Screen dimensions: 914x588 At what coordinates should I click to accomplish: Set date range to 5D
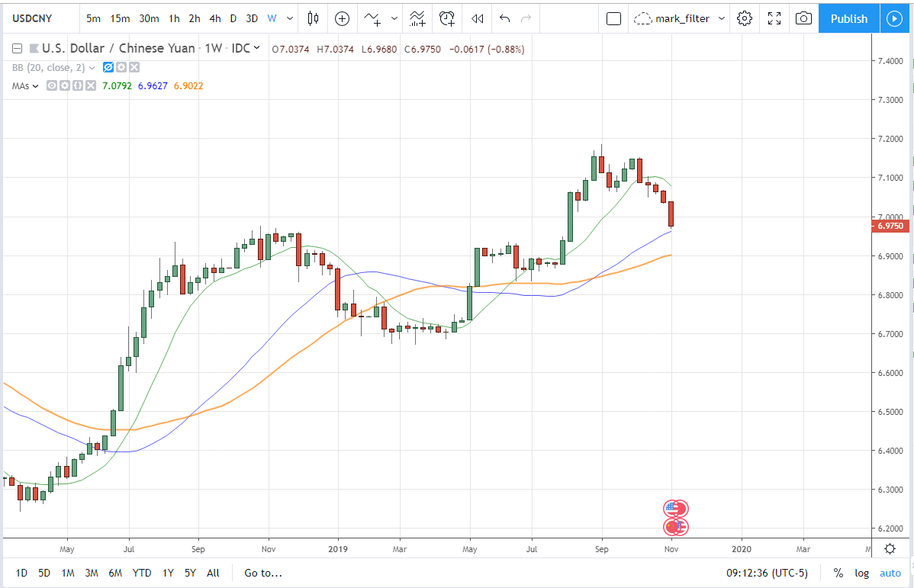click(x=44, y=573)
